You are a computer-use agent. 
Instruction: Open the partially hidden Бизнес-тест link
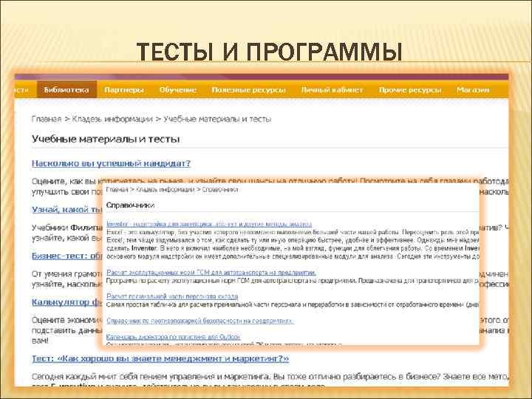[x=66, y=256]
